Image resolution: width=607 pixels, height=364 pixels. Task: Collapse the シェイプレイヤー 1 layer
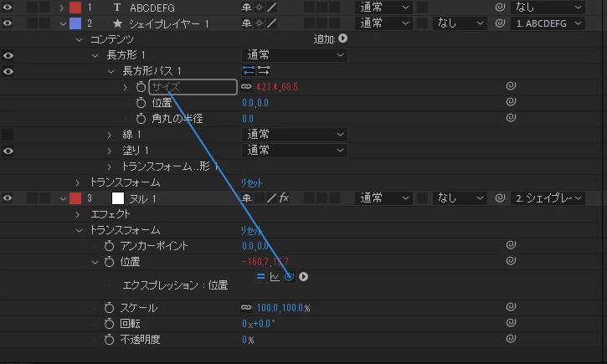(63, 23)
